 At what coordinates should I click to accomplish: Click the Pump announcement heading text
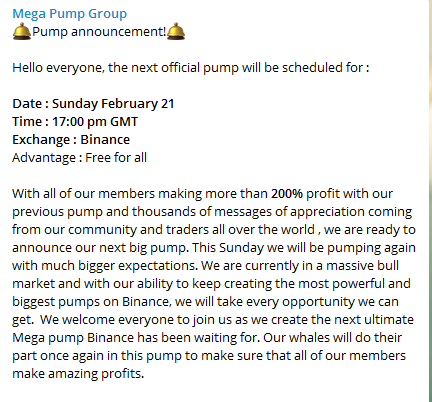pos(99,32)
